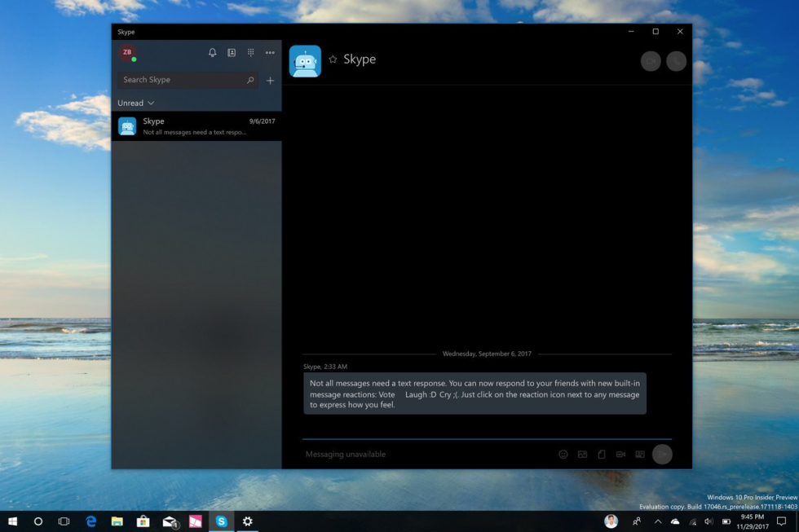799x532 pixels.
Task: Open the Skype contacts list icon
Action: point(232,53)
